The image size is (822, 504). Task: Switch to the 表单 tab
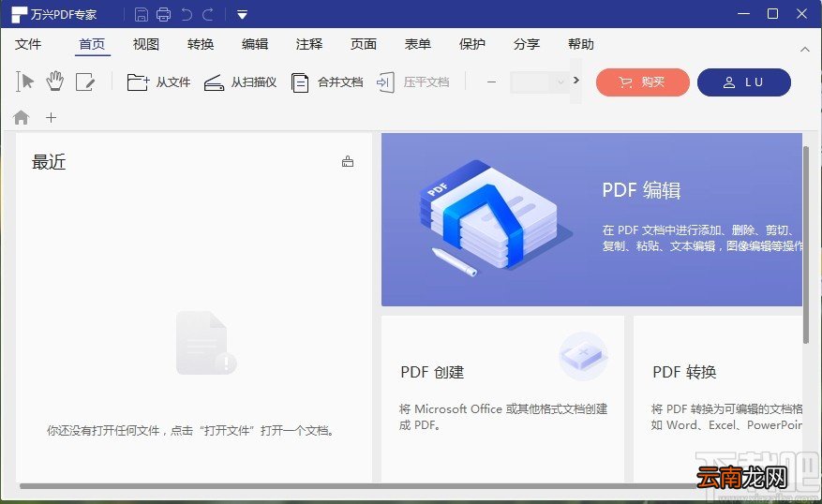point(418,44)
